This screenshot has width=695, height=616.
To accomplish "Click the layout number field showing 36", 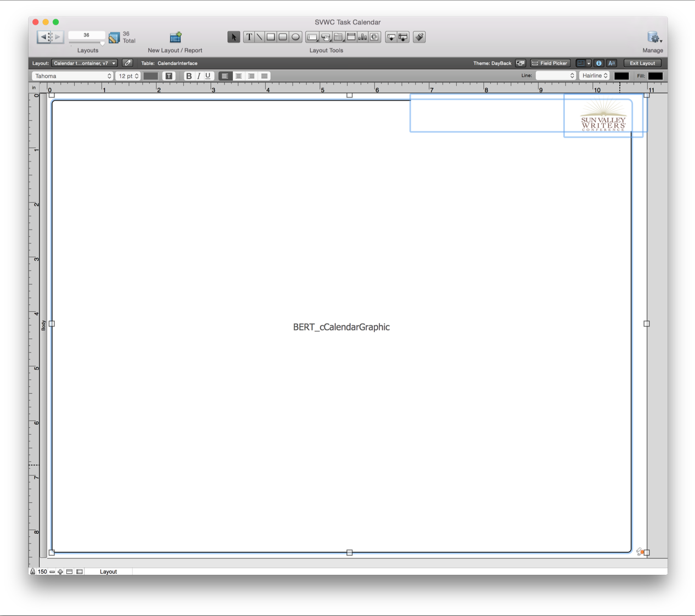I will pyautogui.click(x=86, y=35).
